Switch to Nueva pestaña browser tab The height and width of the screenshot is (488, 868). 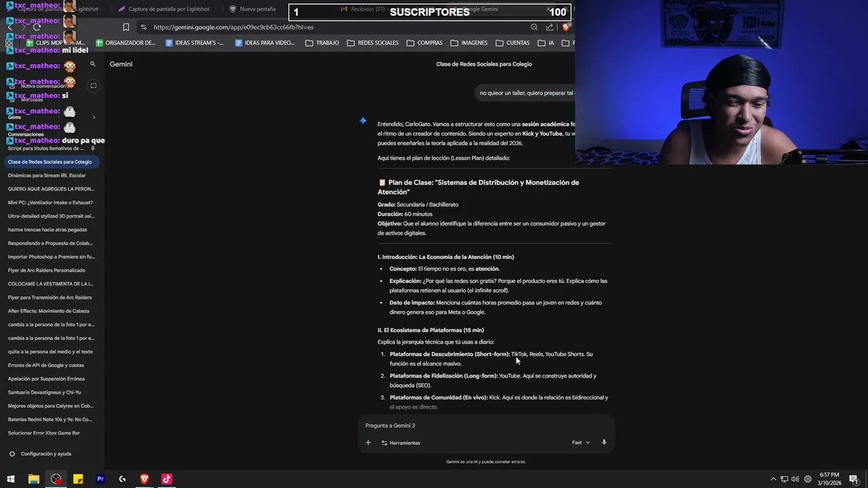[x=252, y=9]
